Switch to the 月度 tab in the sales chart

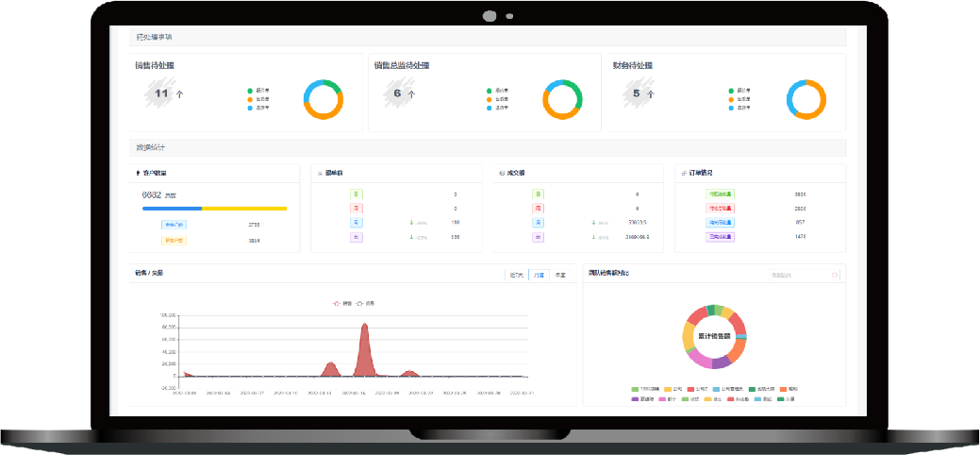539,275
